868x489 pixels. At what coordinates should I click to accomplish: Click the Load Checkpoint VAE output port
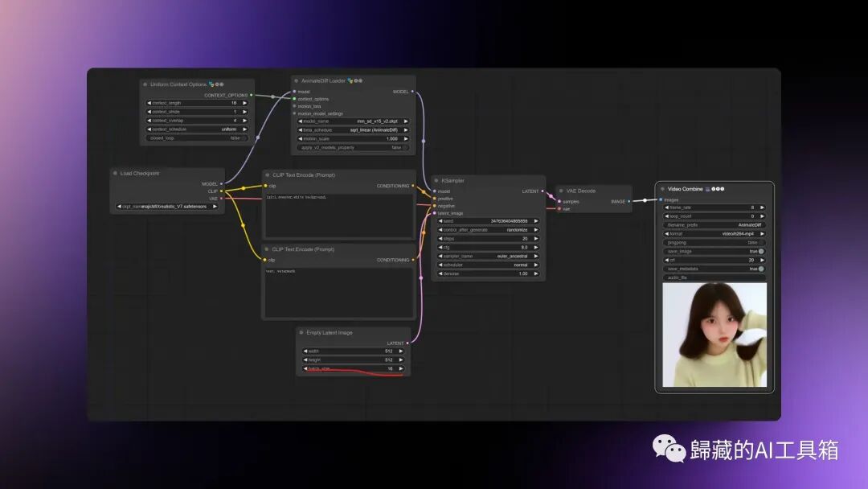click(222, 199)
